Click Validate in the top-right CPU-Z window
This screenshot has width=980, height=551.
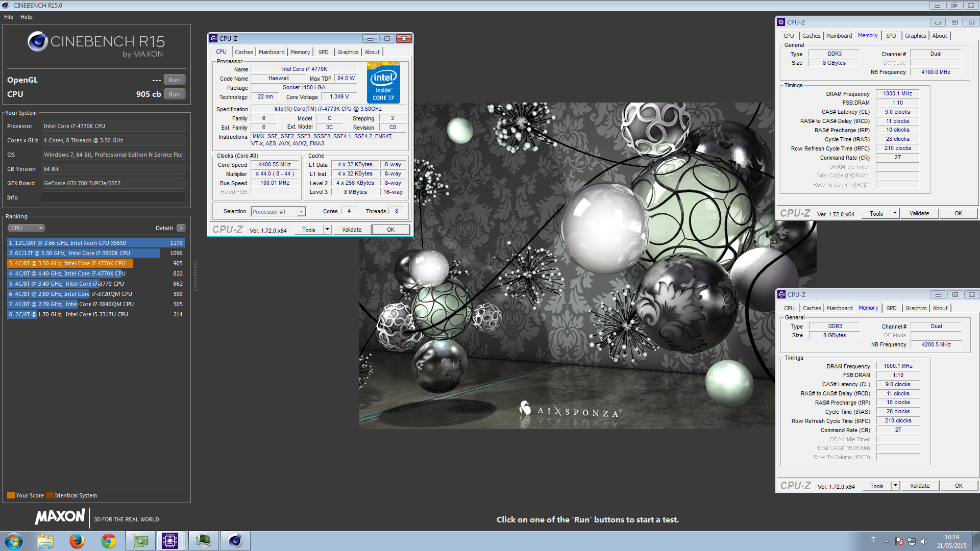919,214
